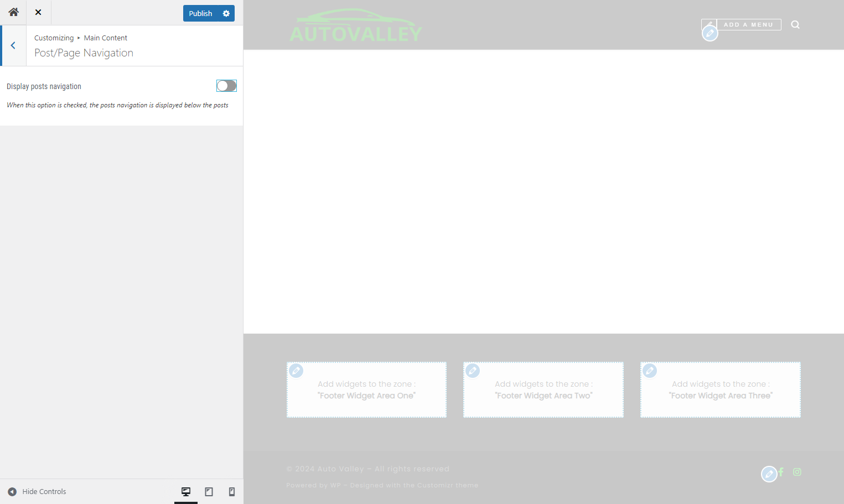Screen dimensions: 844x504
Task: Click the posts navigation description text
Action: click(117, 105)
